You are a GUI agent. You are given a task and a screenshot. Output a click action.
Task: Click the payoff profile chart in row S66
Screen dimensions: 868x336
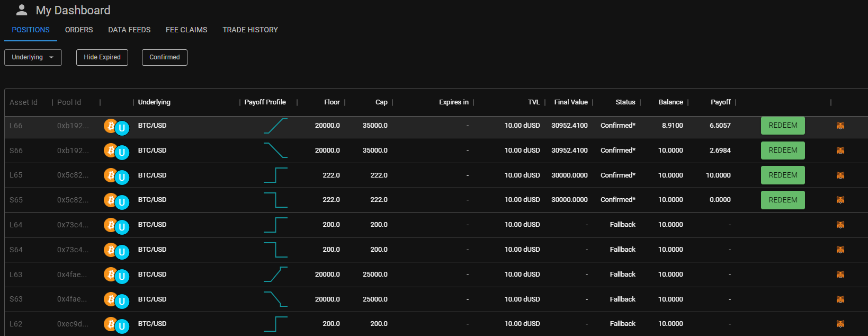click(275, 151)
